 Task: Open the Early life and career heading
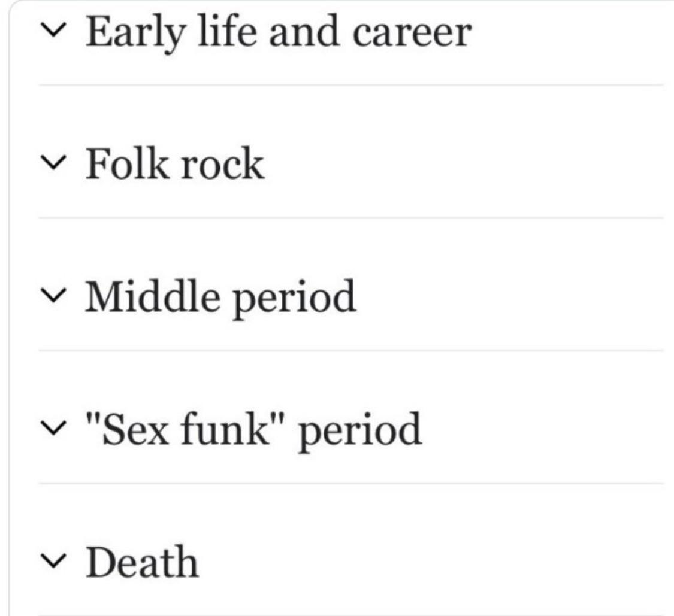tap(279, 34)
